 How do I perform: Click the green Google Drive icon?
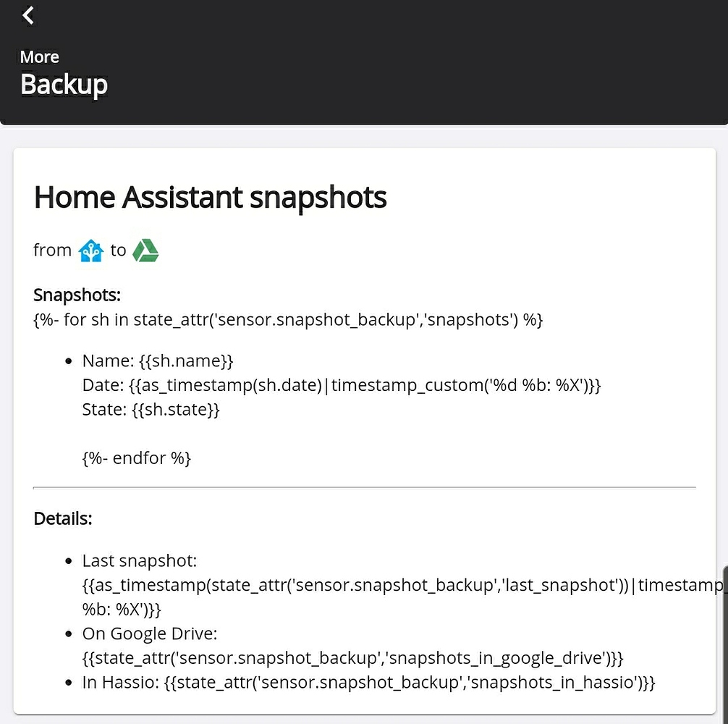click(x=145, y=251)
